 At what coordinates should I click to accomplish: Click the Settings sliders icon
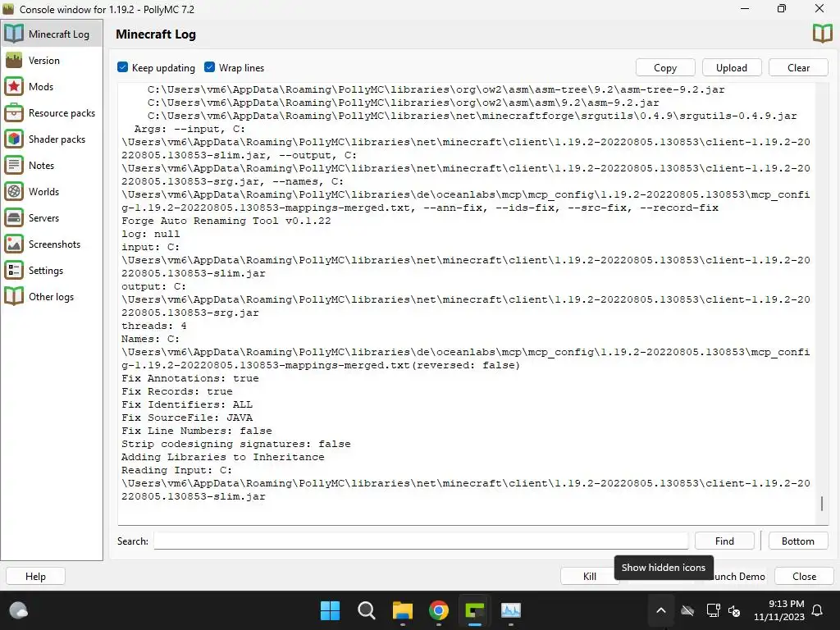(x=14, y=270)
